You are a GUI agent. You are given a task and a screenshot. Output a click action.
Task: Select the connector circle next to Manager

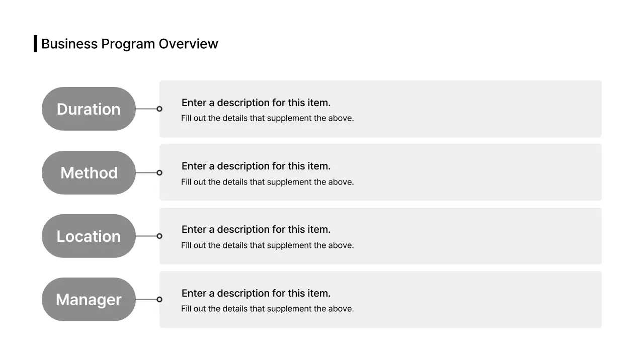(159, 300)
